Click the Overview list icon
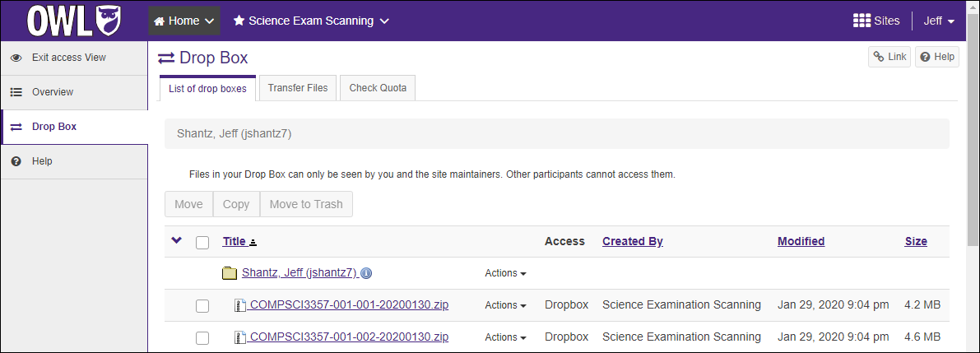Screen dimensions: 980x353 click(x=16, y=92)
